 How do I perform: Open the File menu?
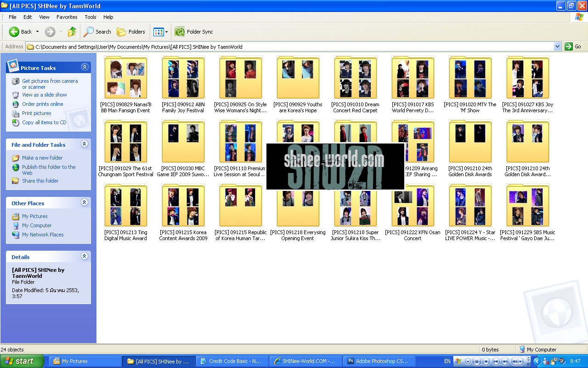coord(12,17)
